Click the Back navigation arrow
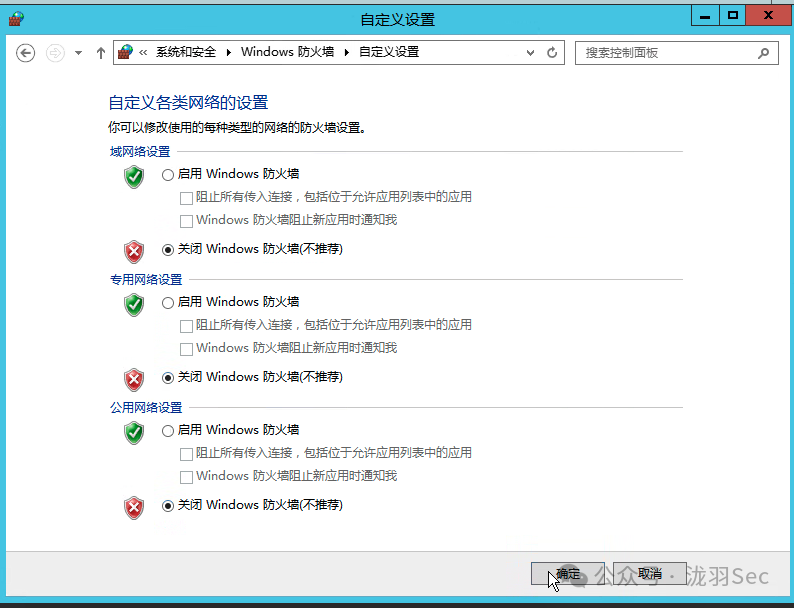 click(x=25, y=53)
